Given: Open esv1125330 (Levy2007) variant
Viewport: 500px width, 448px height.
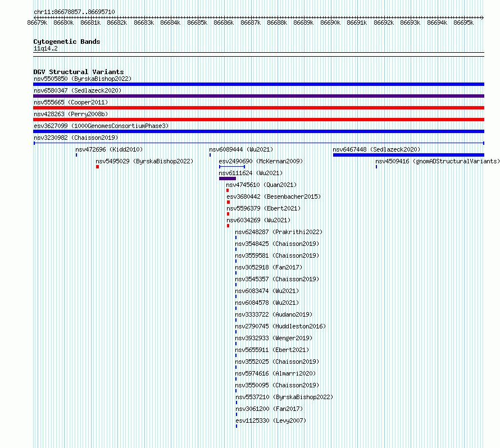Looking at the screenshot, I should pos(271,420).
